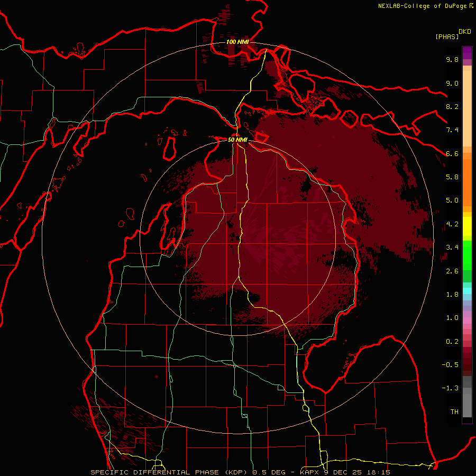Click the 3.4 legend value

pos(452,247)
